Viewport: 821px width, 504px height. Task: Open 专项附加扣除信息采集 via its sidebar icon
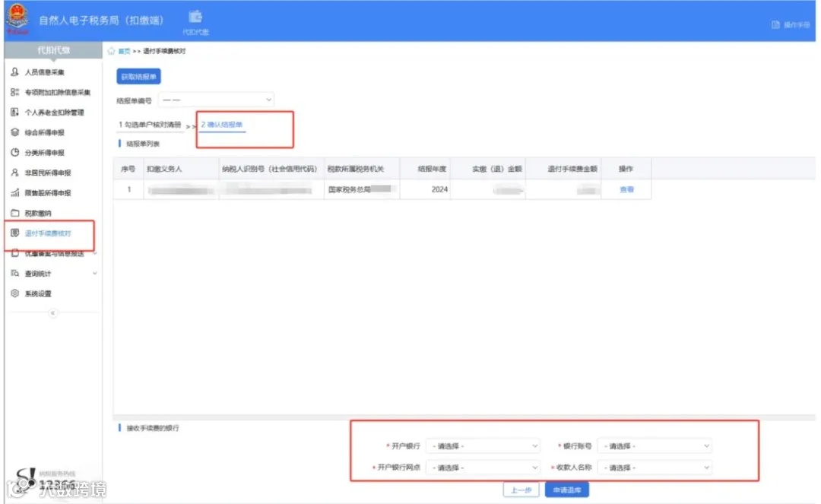click(x=14, y=92)
